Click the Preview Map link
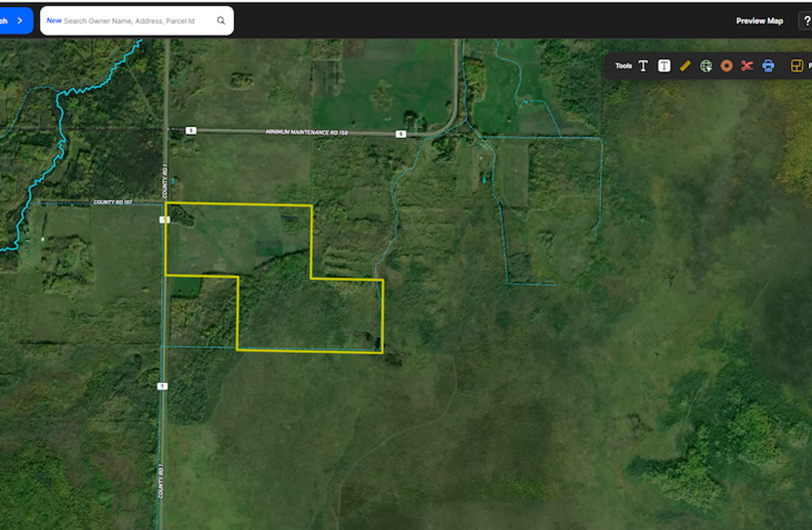Screen dimensions: 812x530 point(759,21)
